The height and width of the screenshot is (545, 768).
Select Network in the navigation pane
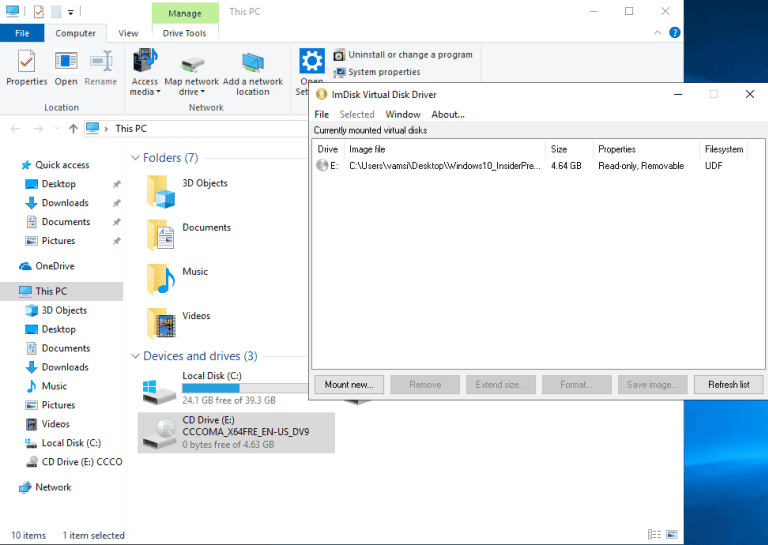click(53, 488)
